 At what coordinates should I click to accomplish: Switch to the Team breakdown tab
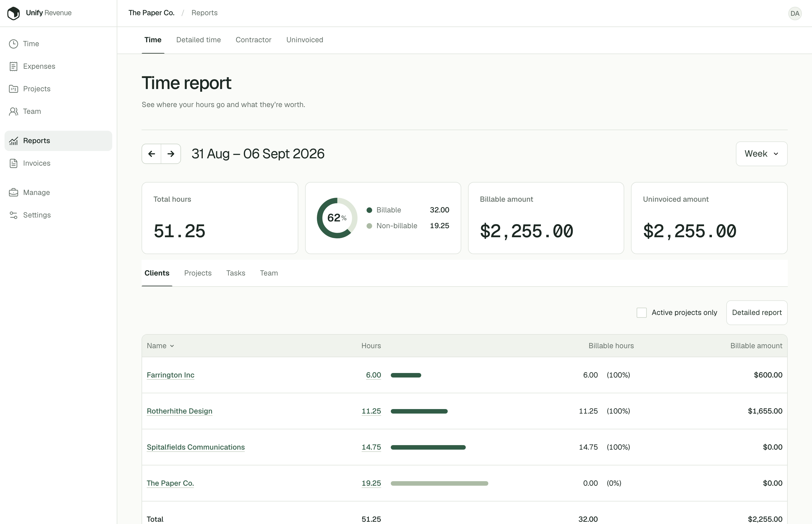[x=269, y=273]
